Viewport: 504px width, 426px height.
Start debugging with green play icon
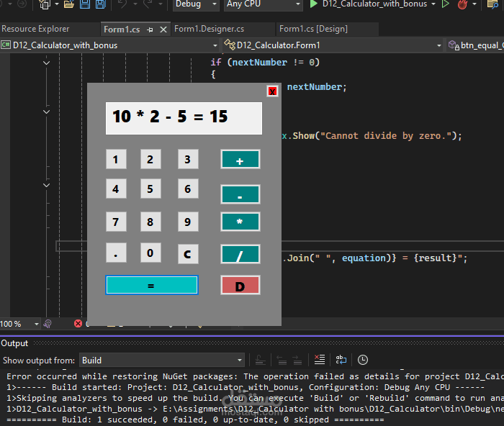(x=313, y=4)
